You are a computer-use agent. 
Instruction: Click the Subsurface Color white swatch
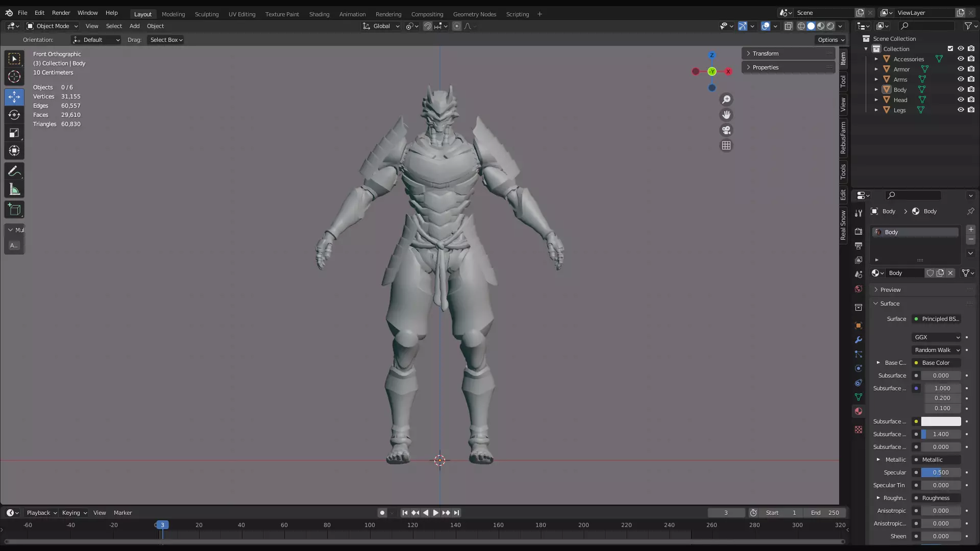(x=941, y=421)
